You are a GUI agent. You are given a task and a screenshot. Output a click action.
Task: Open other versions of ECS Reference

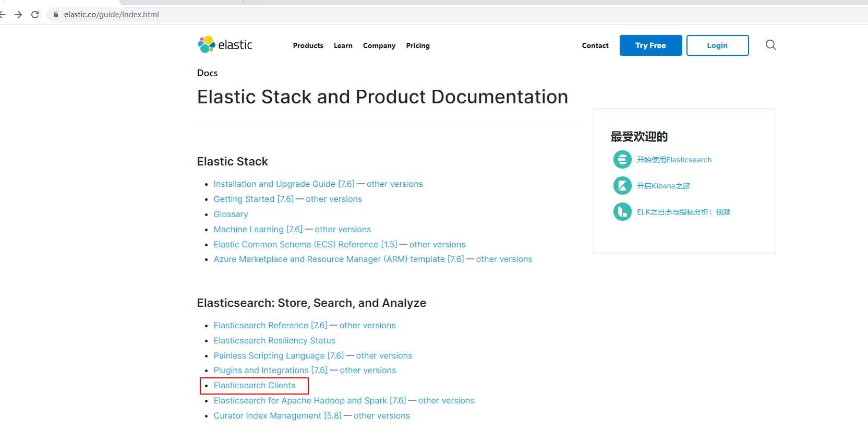(x=437, y=244)
